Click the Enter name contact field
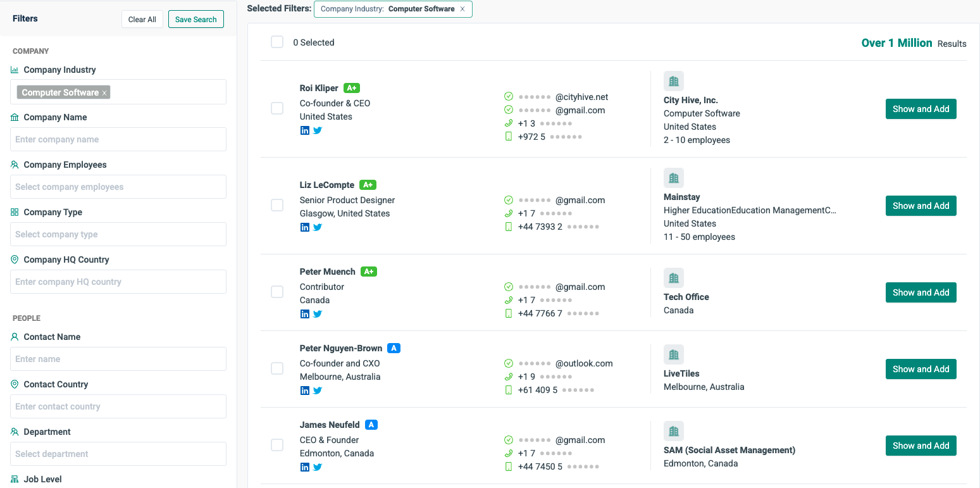 click(x=118, y=359)
